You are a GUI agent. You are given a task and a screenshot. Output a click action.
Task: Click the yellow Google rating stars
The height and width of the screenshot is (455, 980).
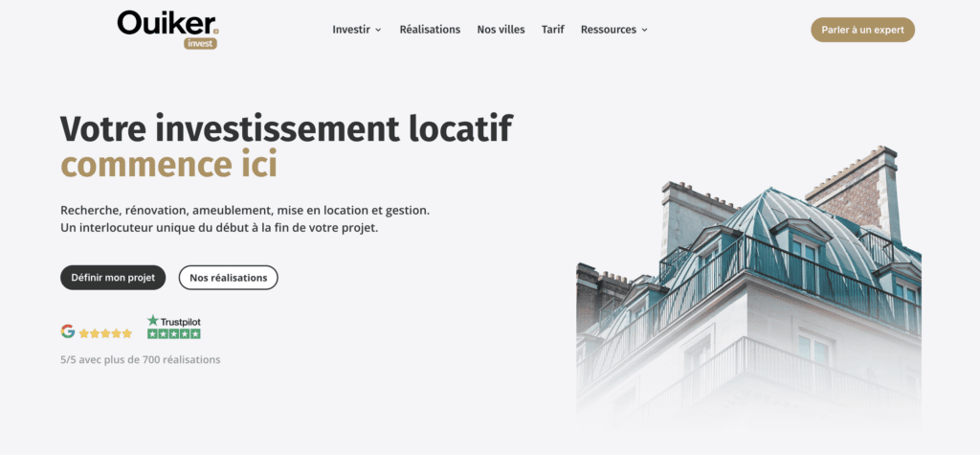coord(105,333)
